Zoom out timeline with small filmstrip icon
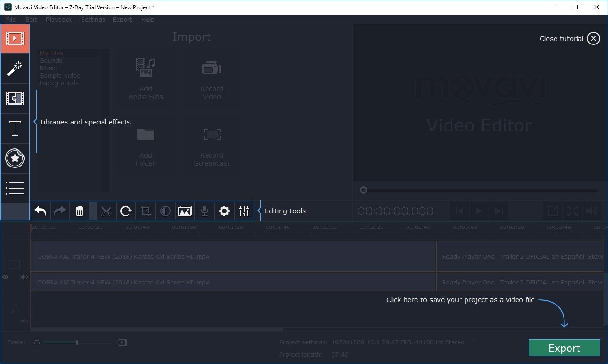 37,342
